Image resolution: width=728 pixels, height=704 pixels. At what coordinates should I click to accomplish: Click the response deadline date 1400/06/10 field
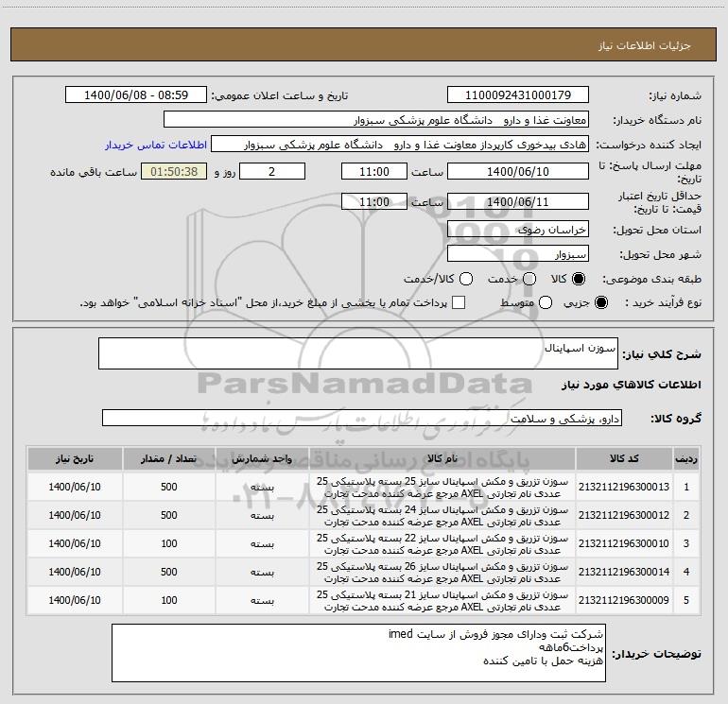518,171
